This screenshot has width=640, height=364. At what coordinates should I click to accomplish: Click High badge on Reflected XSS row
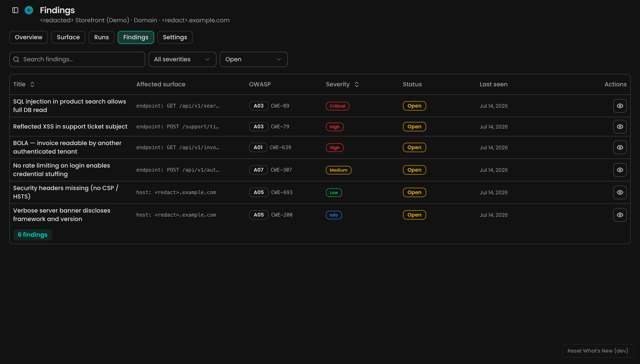(335, 127)
